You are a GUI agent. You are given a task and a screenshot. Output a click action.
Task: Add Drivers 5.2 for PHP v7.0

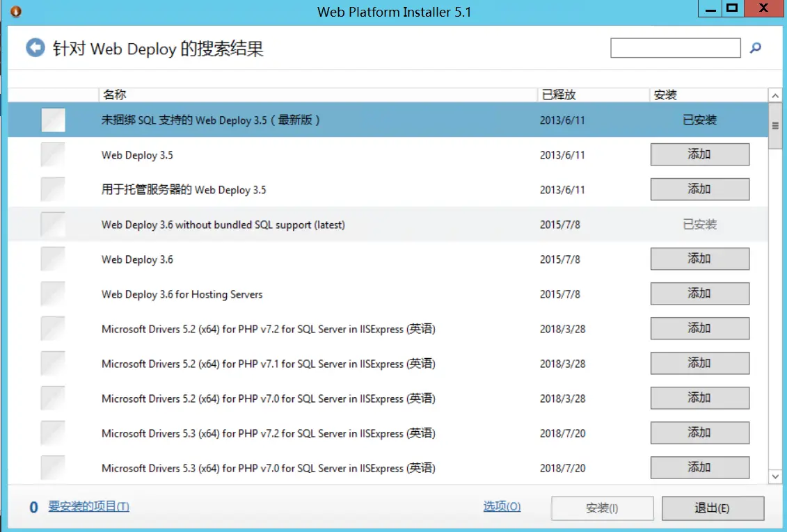coord(699,398)
